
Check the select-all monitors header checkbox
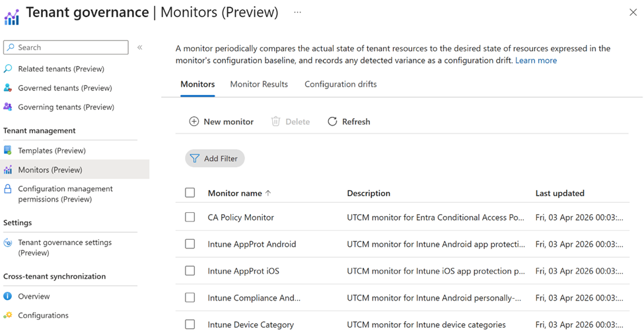pos(190,193)
